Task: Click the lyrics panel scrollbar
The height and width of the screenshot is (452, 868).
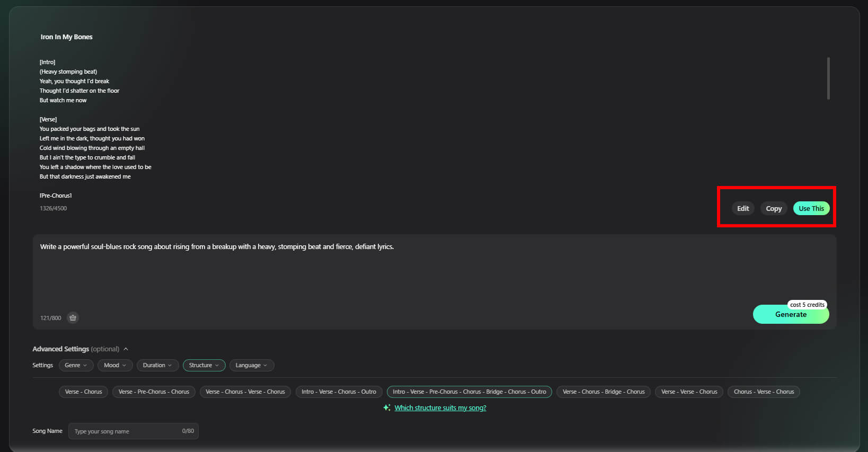Action: 828,78
